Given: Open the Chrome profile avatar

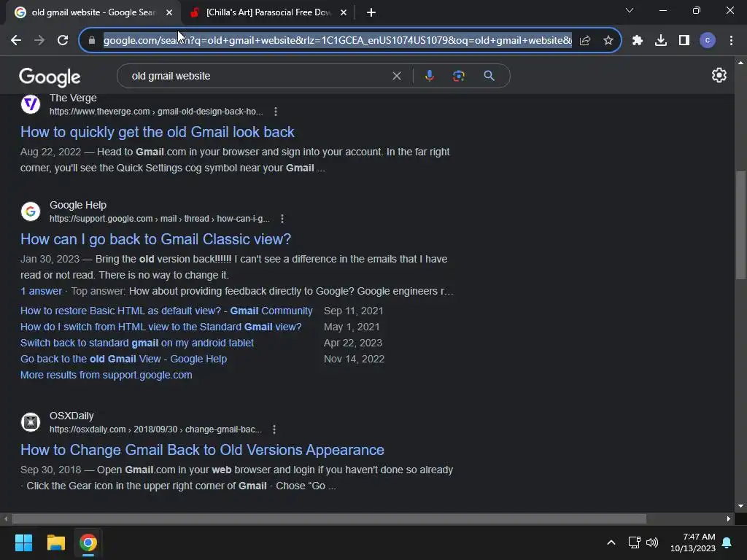Looking at the screenshot, I should (x=708, y=41).
